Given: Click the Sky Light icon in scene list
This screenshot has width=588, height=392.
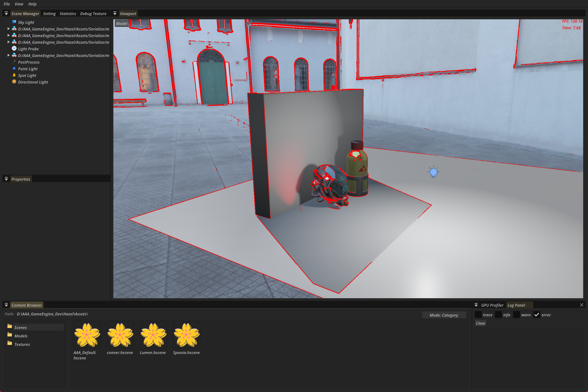Looking at the screenshot, I should [x=14, y=22].
